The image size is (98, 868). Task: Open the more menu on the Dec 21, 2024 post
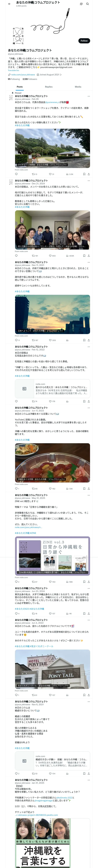pyautogui.click(x=89, y=181)
